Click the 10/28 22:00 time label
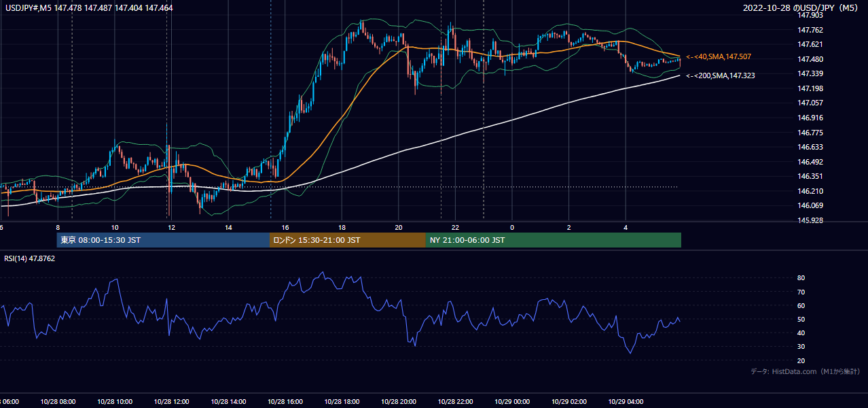 point(455,402)
